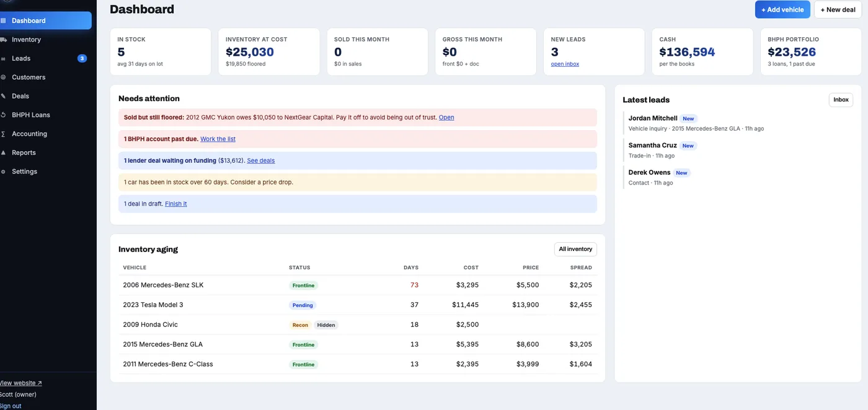Click the circular arrow icon for BHPH Loans
This screenshot has width=868, height=410.
coord(3,115)
